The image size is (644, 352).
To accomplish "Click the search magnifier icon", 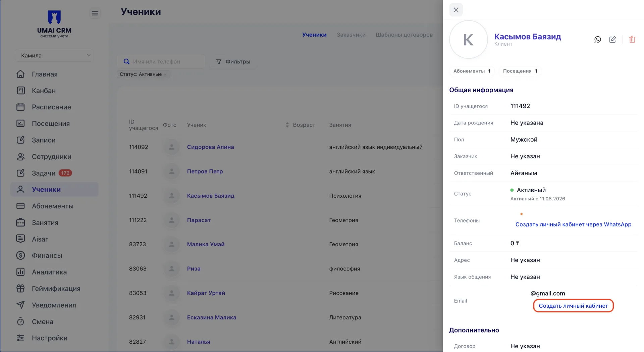I will (126, 61).
